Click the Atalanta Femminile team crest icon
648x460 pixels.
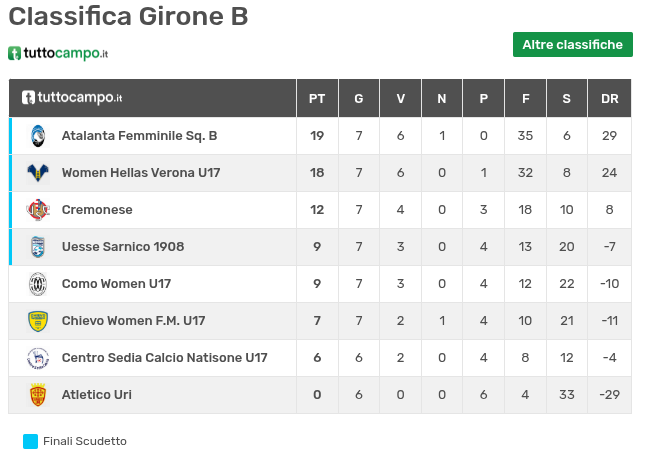[x=38, y=136]
